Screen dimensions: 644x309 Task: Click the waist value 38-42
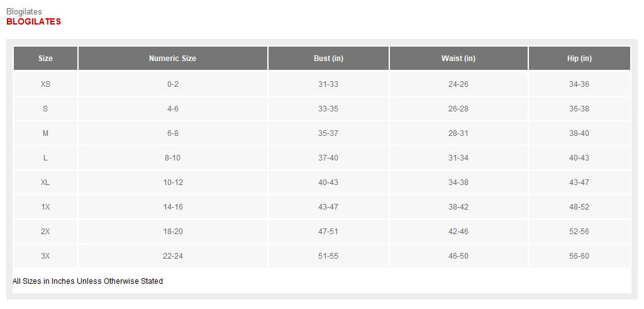click(x=458, y=207)
